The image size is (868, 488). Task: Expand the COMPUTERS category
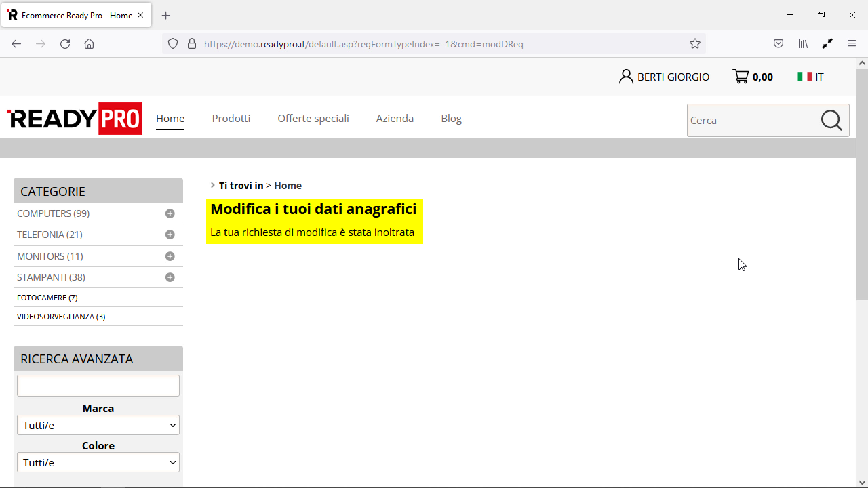pyautogui.click(x=170, y=213)
